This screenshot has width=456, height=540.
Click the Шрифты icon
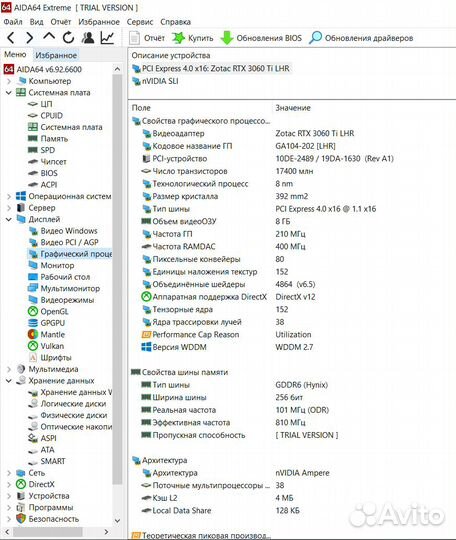coord(33,357)
